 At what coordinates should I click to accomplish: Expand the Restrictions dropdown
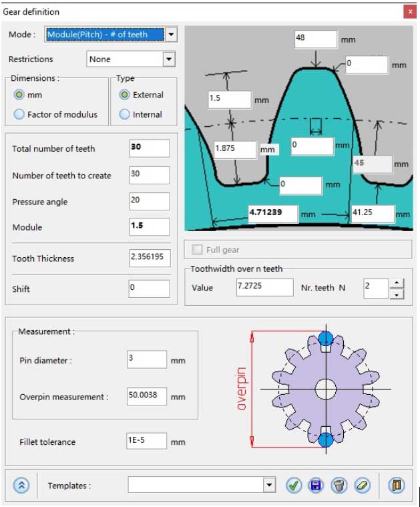click(x=168, y=59)
